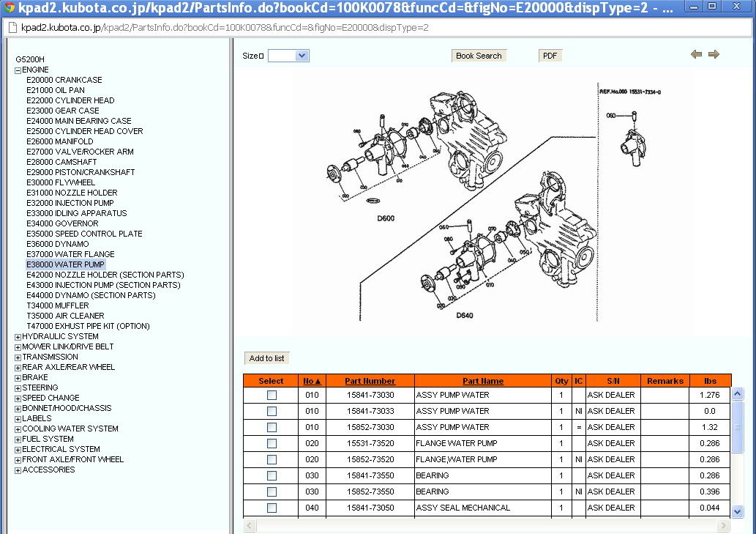Open the Size dropdown

point(288,56)
